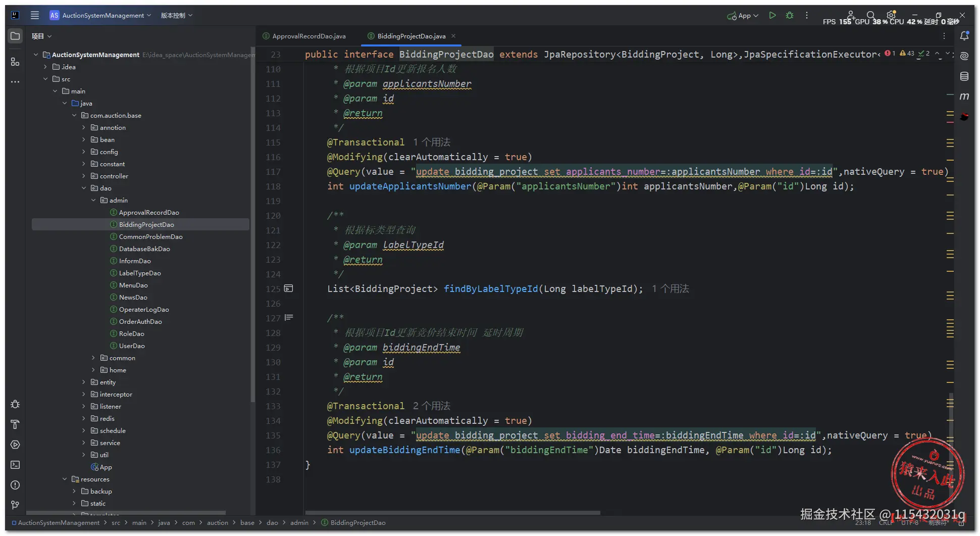Open the Services tool window
The height and width of the screenshot is (536, 980).
15,445
